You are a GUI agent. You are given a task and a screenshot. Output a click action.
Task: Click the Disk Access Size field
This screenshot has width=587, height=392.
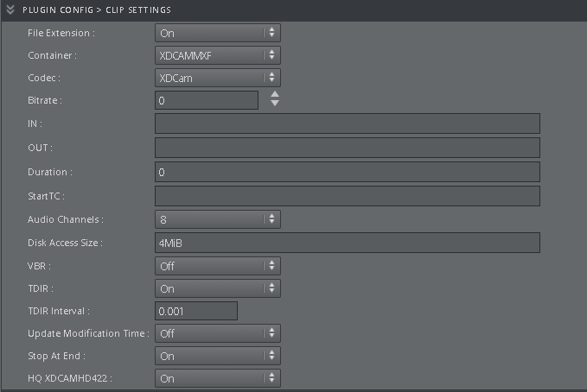point(347,243)
